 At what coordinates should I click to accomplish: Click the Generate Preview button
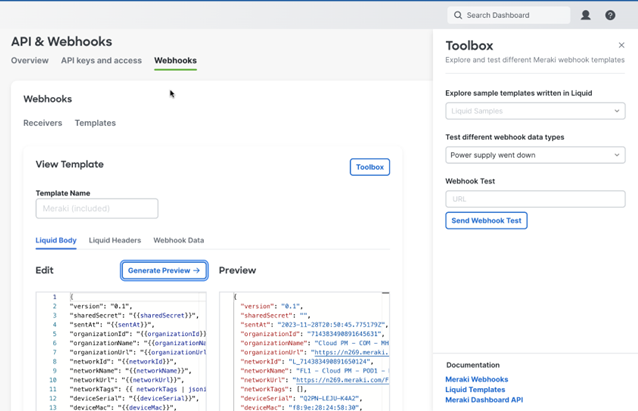coord(164,271)
